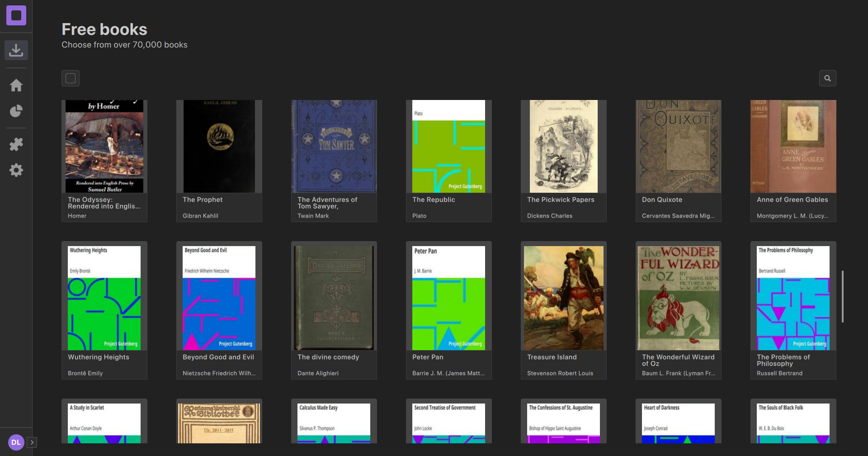Click the DL user avatar
Screen dimensions: 868x456
point(16,442)
